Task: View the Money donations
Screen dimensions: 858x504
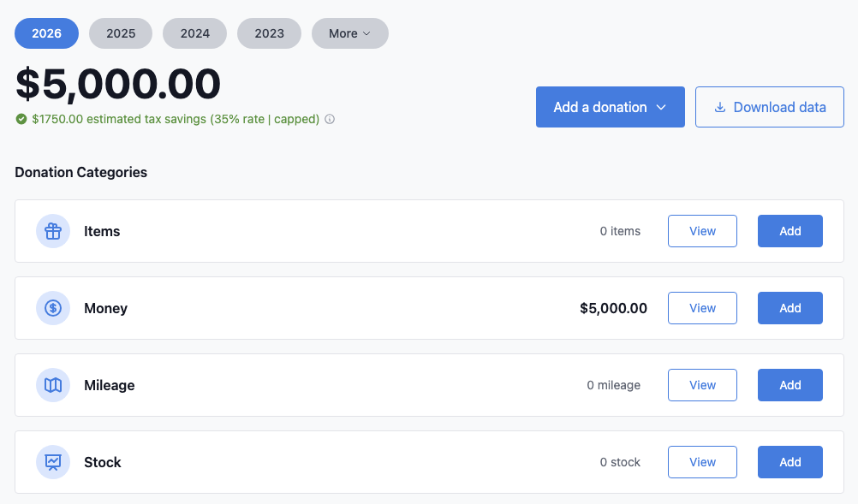Action: click(702, 308)
